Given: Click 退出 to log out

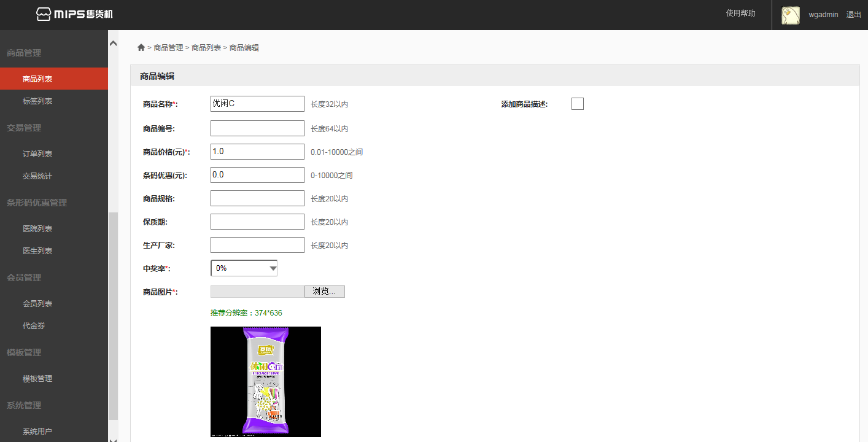Looking at the screenshot, I should [x=853, y=15].
